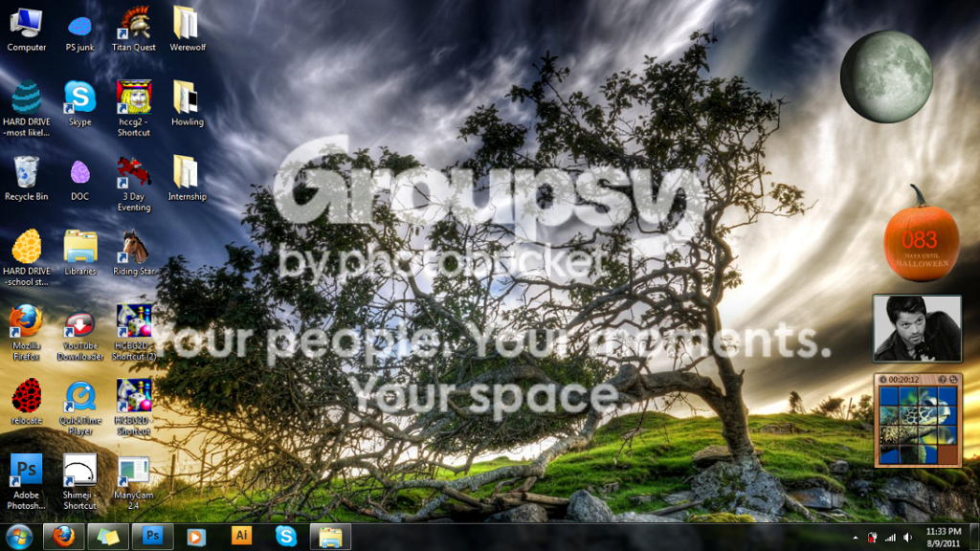
Task: Show hidden system tray icons
Action: point(855,538)
